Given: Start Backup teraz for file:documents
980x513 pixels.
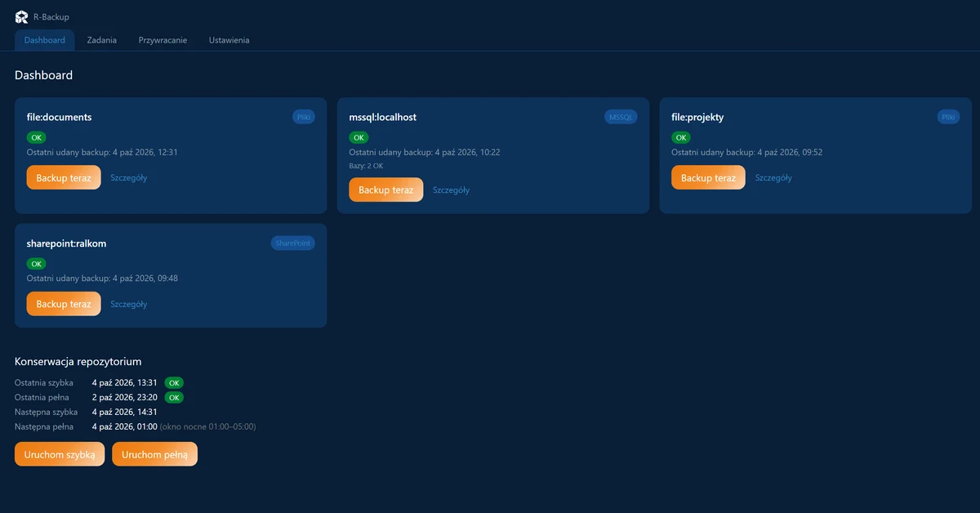Looking at the screenshot, I should pyautogui.click(x=64, y=177).
